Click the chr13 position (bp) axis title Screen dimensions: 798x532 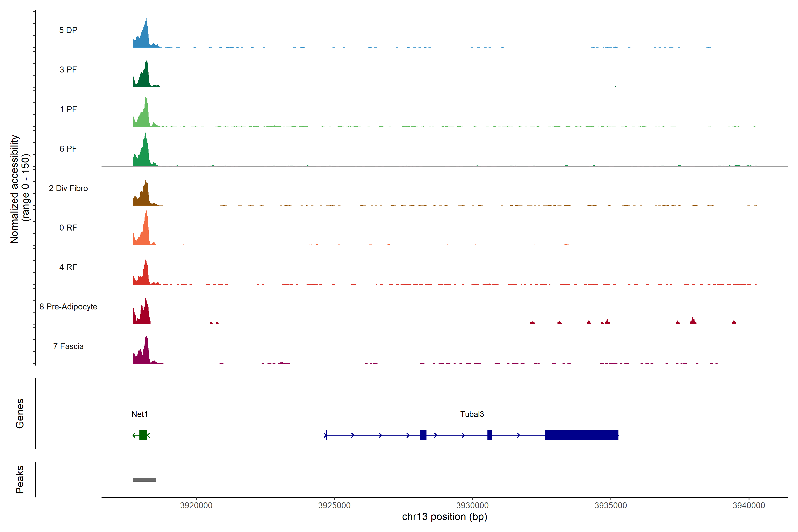pyautogui.click(x=444, y=517)
